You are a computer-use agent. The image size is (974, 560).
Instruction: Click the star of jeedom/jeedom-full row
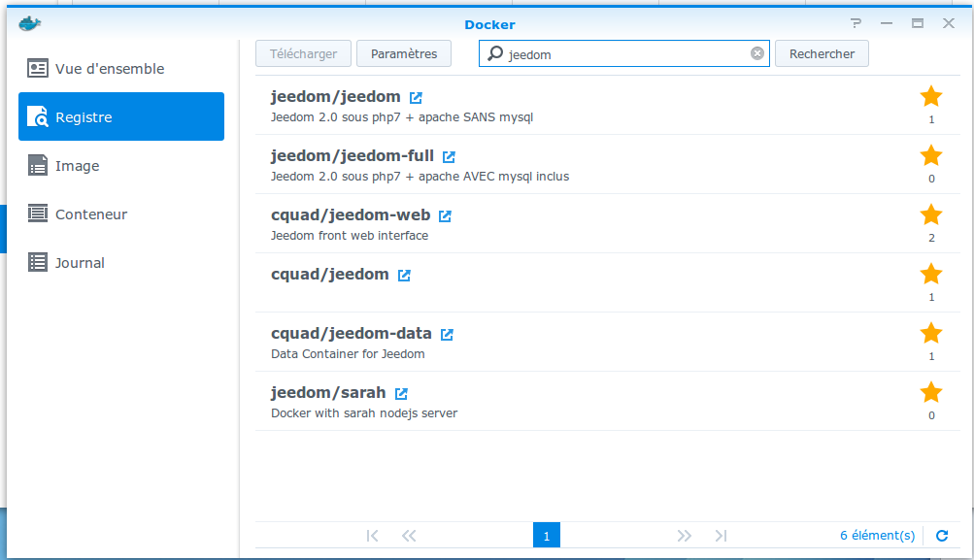[x=931, y=155]
